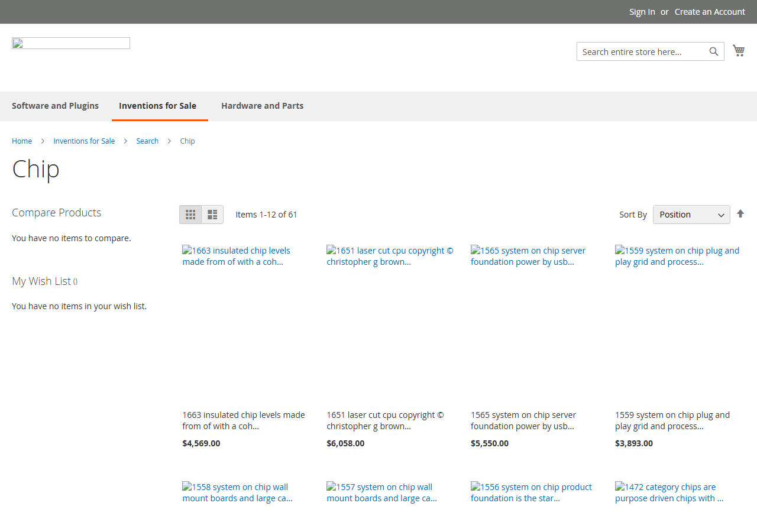Click the Search breadcrumb link
The height and width of the screenshot is (532, 757).
(147, 141)
